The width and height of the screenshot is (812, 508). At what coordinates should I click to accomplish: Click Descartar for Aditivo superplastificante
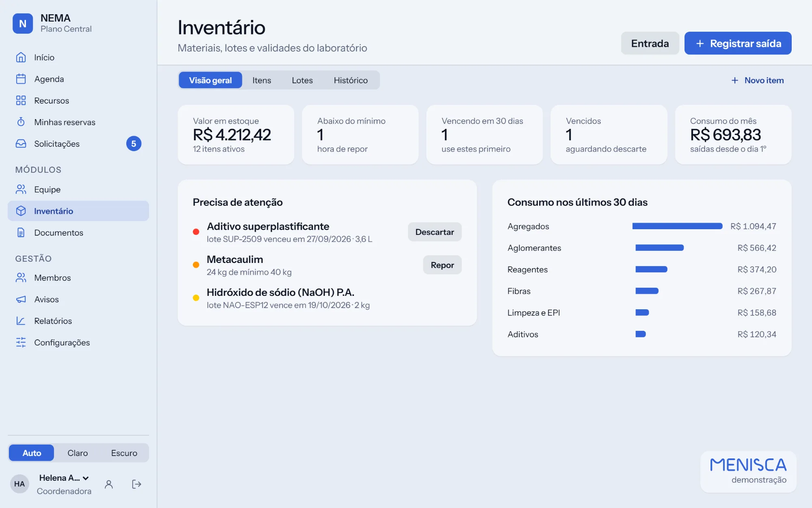pos(434,232)
